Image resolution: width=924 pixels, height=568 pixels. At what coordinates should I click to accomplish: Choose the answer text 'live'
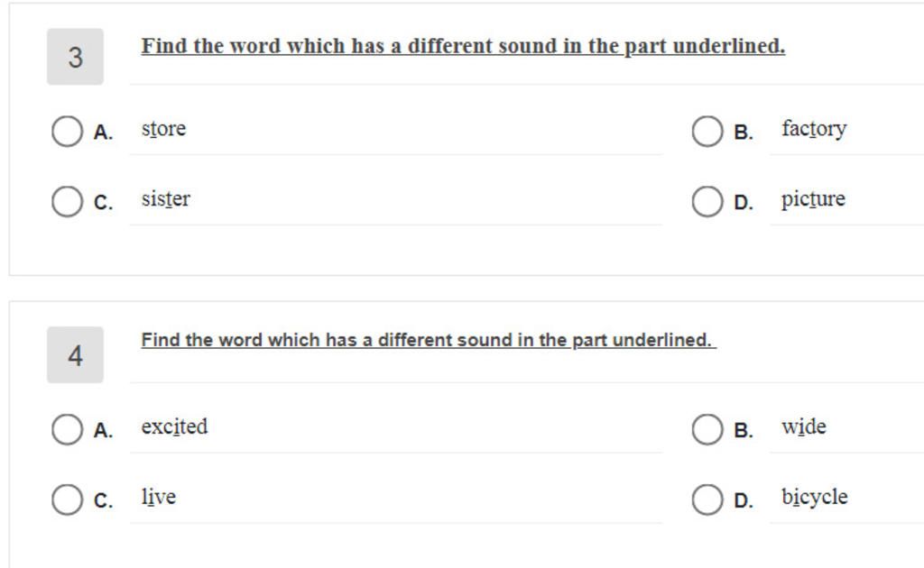tap(159, 497)
